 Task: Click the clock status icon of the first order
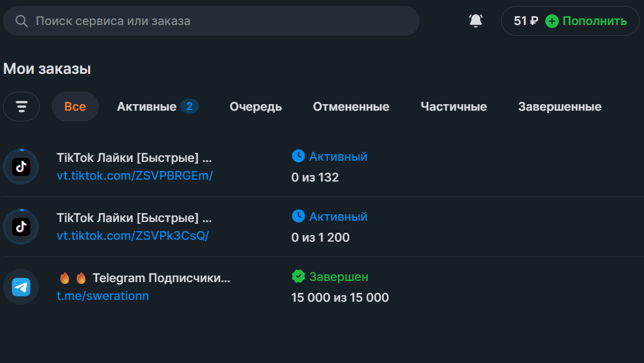pyautogui.click(x=298, y=156)
